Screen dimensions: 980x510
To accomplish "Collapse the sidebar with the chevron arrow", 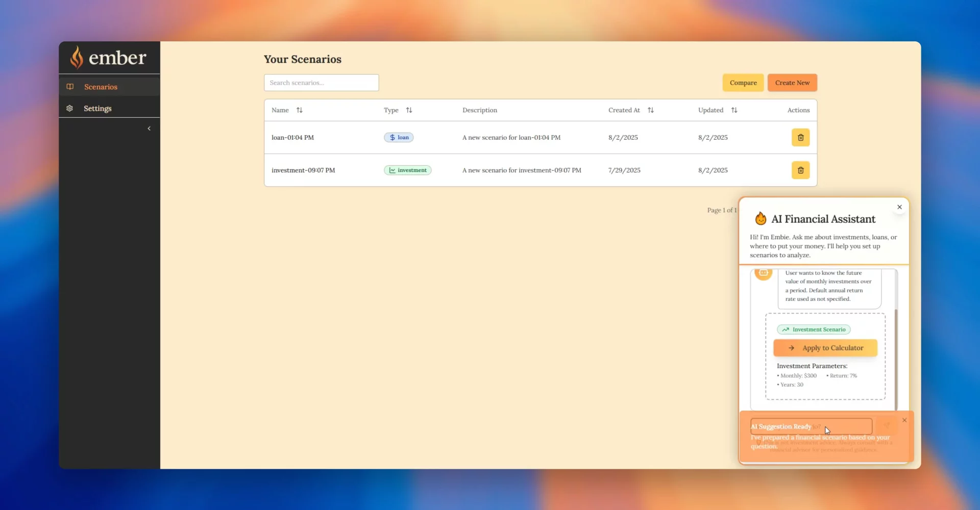I will point(149,129).
